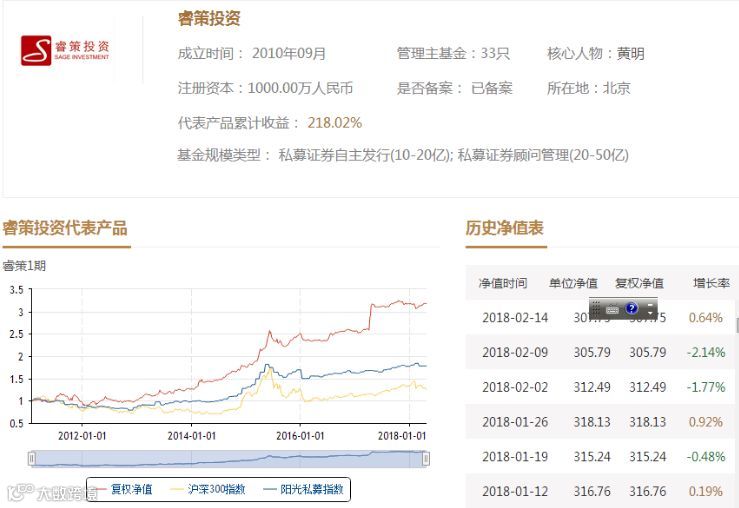
Task: Click the 所在地：北京 location text
Action: 589,88
